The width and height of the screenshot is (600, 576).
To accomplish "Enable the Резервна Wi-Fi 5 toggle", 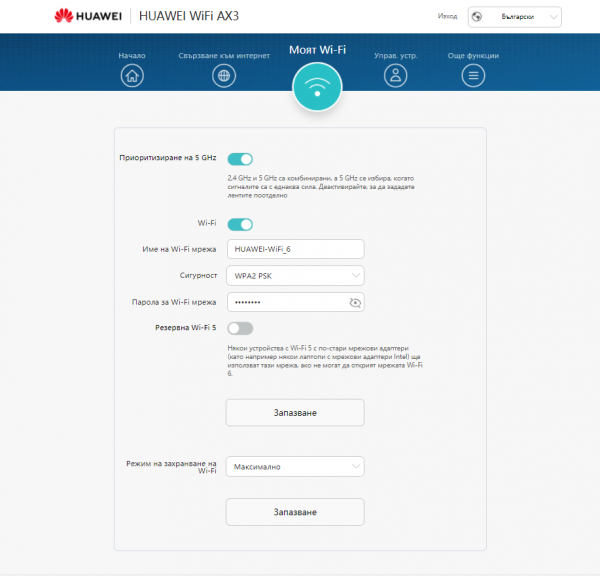I will click(240, 328).
